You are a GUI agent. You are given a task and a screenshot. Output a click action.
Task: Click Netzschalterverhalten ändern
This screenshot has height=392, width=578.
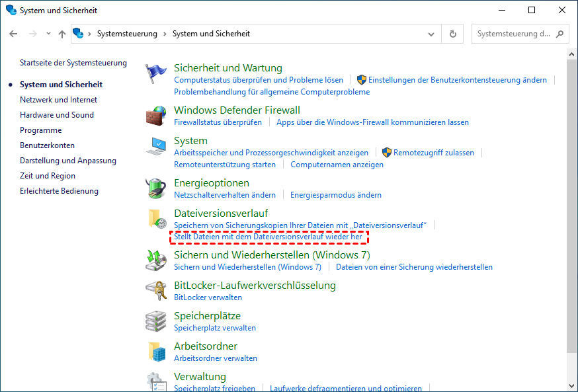click(225, 195)
